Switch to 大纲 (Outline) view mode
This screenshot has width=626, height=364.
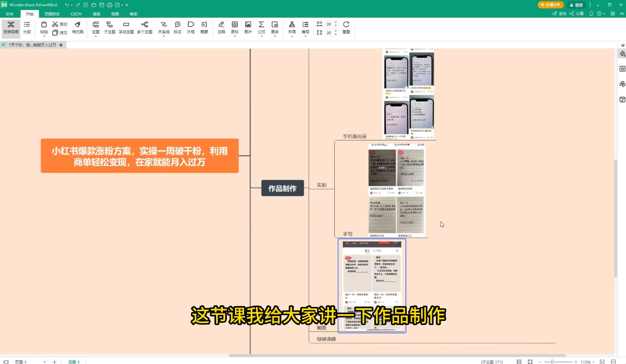tap(27, 28)
